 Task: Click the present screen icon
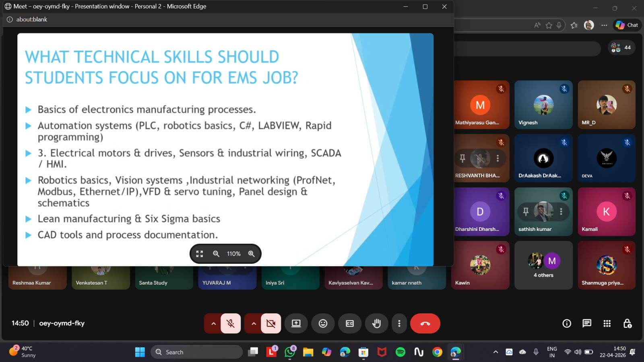(296, 323)
